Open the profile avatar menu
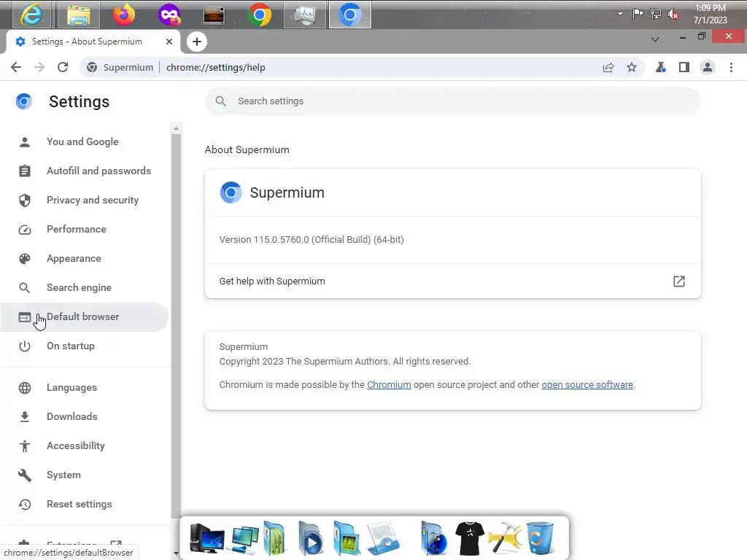 (x=708, y=67)
